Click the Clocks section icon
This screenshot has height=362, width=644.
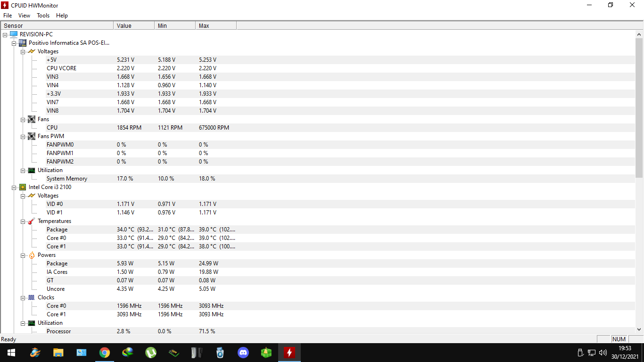point(32,297)
